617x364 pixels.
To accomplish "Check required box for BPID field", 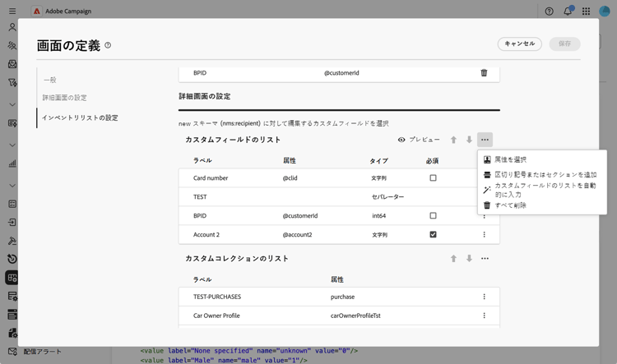I will pos(433,216).
